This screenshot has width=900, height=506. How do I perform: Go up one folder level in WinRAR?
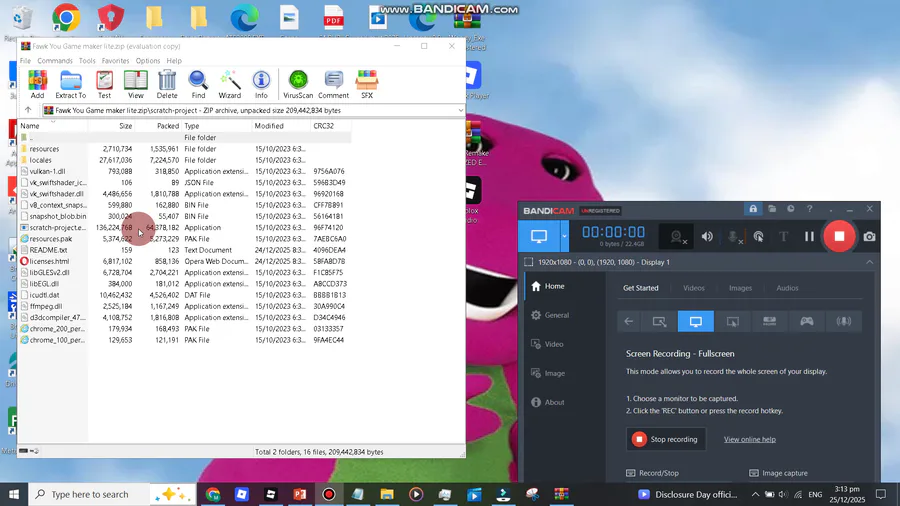point(28,110)
